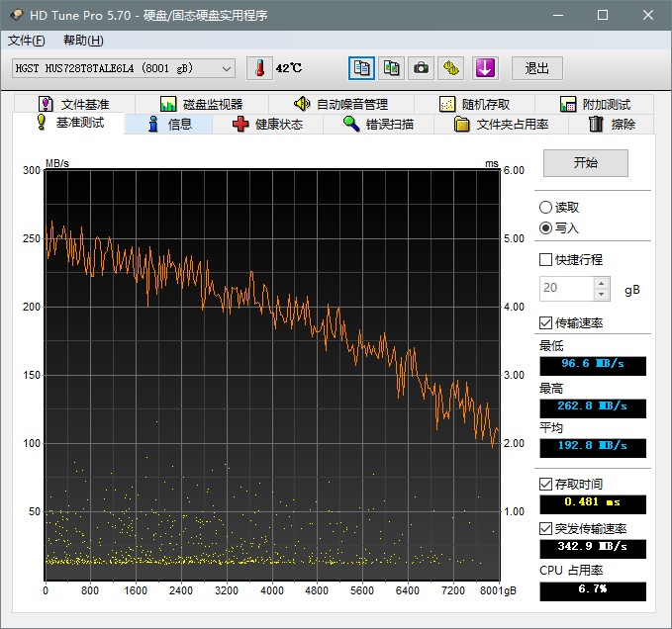Click the copy screenshot to clipboard icon
The width and height of the screenshot is (672, 629).
(391, 68)
